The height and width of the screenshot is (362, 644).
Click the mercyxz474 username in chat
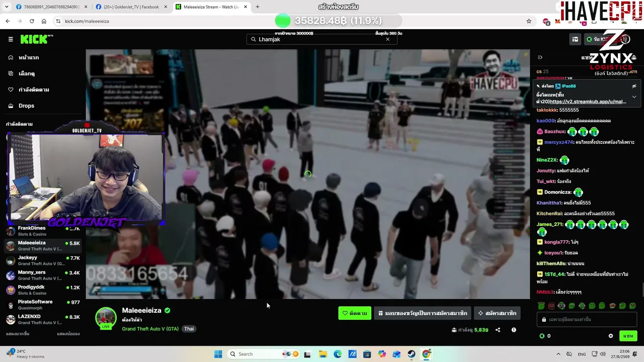click(x=558, y=142)
